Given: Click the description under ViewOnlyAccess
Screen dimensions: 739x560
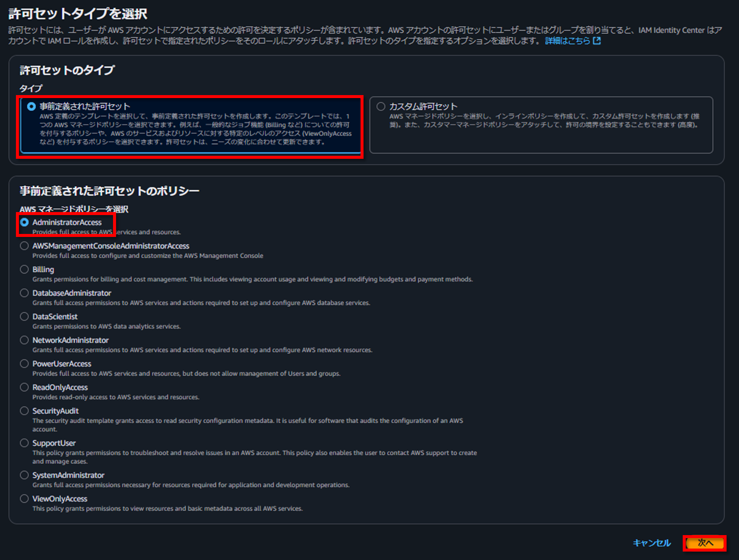Looking at the screenshot, I should pyautogui.click(x=167, y=509).
